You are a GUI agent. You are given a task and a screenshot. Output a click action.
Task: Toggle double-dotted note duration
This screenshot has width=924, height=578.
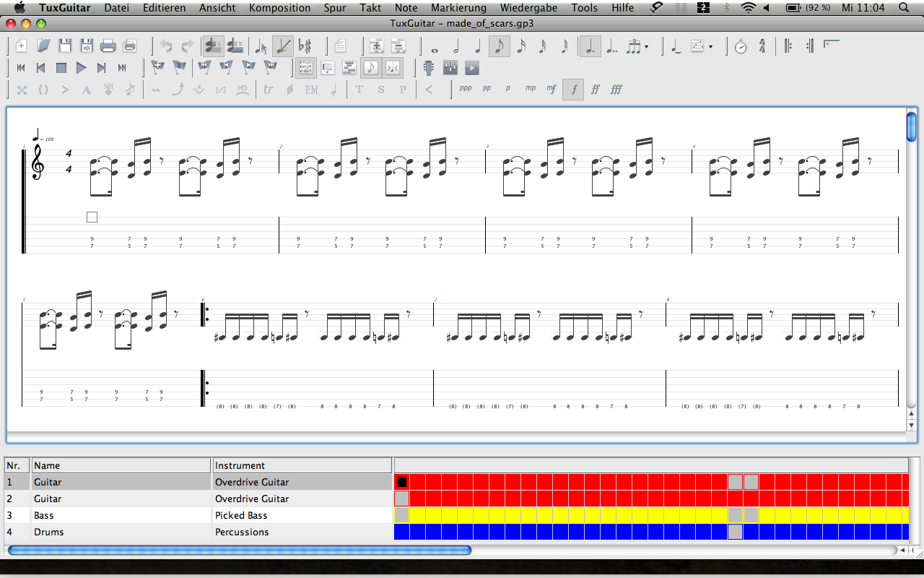[x=612, y=46]
